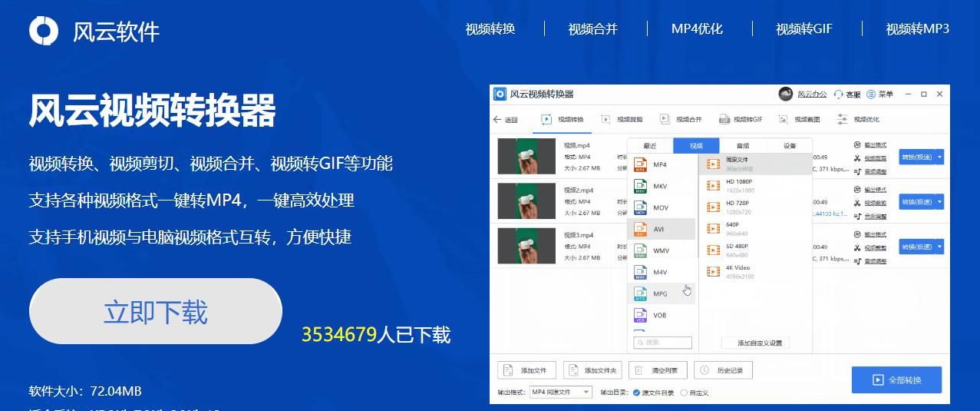Select the 4K Video resolution option
Image resolution: width=980 pixels, height=411 pixels.
pyautogui.click(x=755, y=271)
